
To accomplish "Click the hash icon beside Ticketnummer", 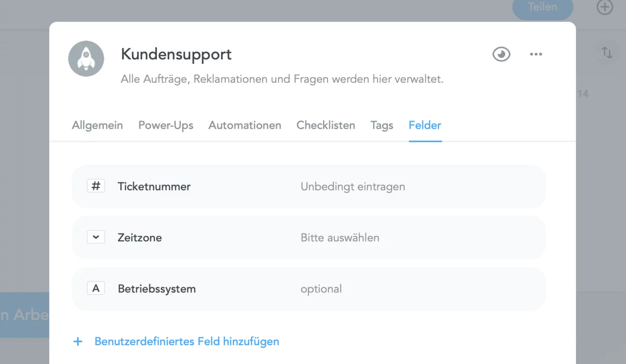I will pyautogui.click(x=96, y=186).
